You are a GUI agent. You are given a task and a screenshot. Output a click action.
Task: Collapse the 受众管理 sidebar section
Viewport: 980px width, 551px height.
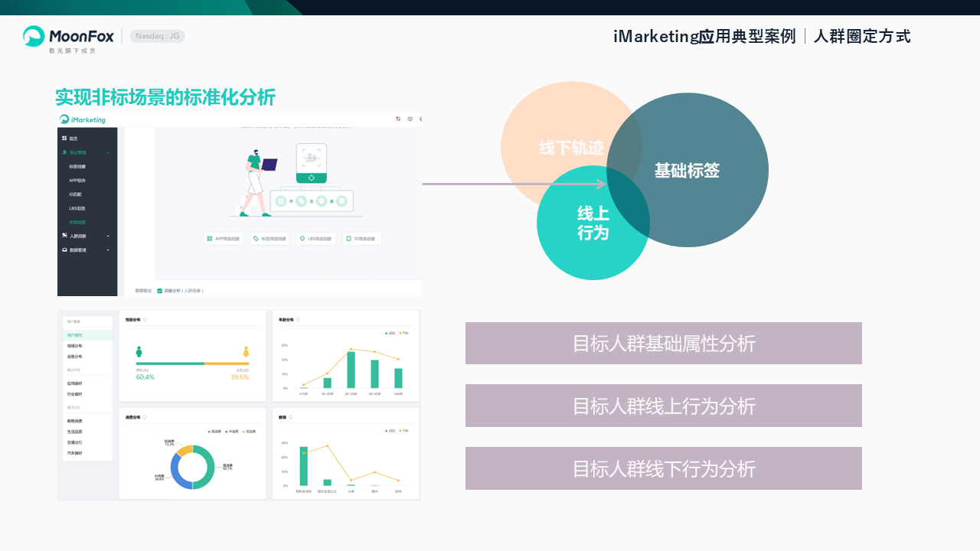tap(108, 152)
